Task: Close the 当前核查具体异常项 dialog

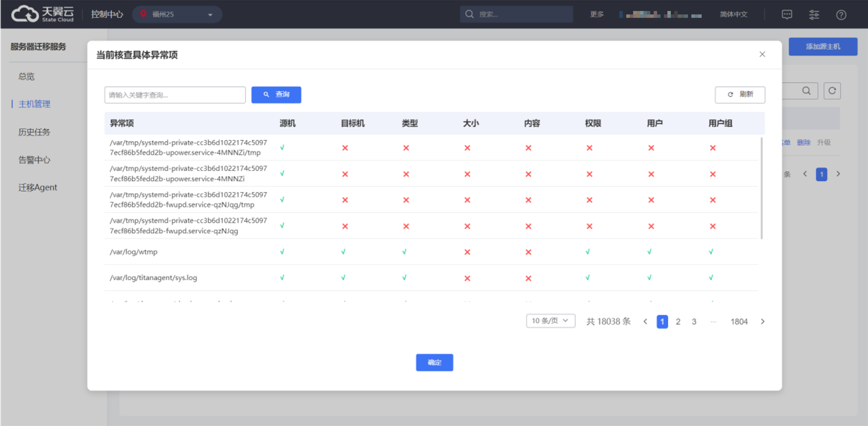Action: (762, 54)
